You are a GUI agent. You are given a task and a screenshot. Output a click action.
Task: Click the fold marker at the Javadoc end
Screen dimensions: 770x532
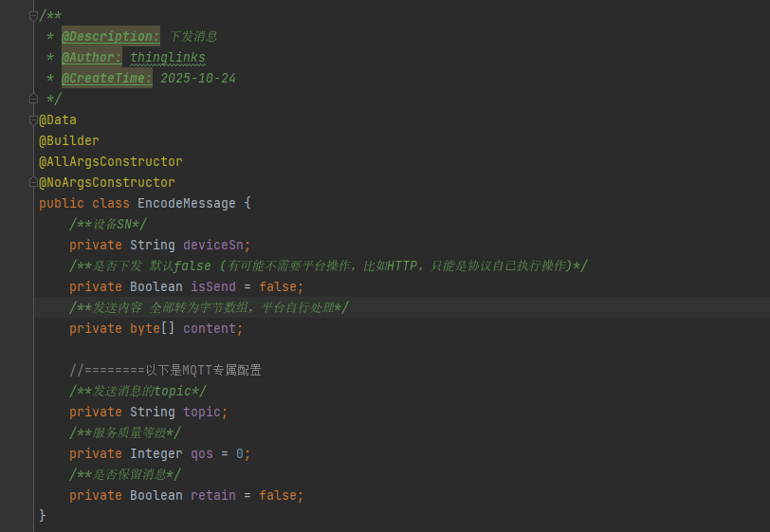33,99
